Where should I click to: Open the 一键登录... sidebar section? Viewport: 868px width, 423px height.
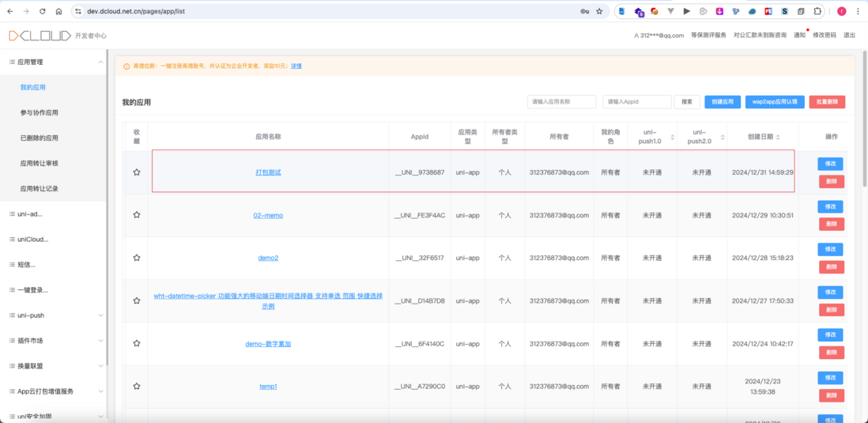click(53, 289)
